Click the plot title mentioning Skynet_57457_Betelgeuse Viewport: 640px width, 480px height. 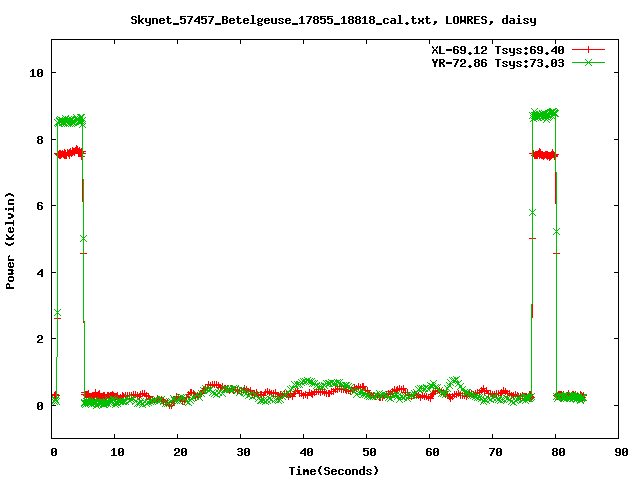[333, 20]
